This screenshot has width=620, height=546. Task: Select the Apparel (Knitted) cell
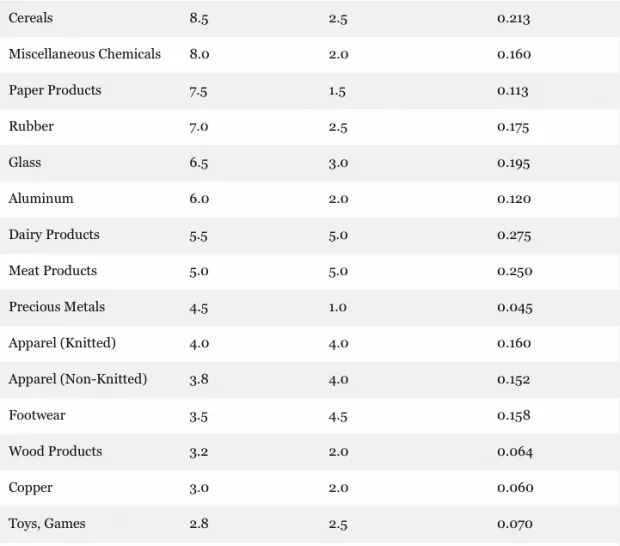point(62,343)
